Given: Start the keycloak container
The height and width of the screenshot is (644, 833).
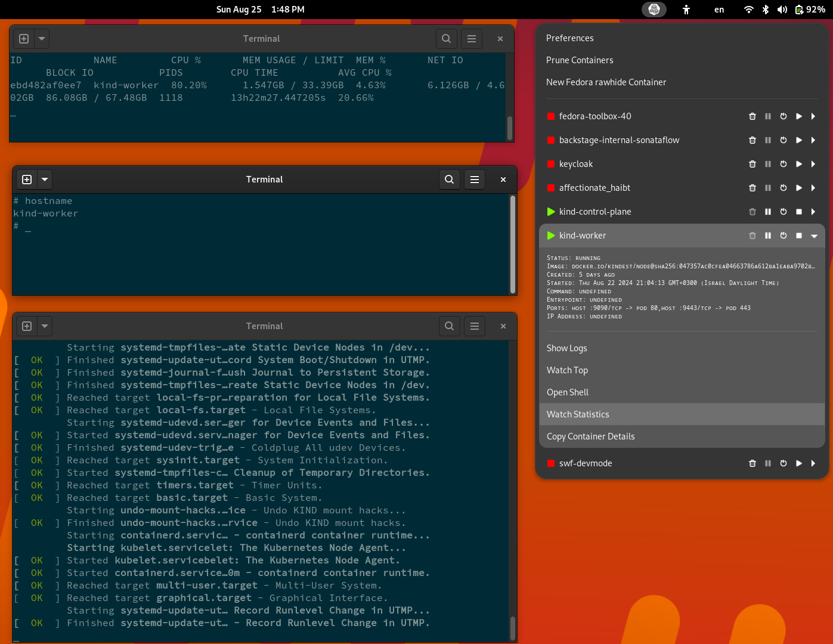Looking at the screenshot, I should coord(799,164).
